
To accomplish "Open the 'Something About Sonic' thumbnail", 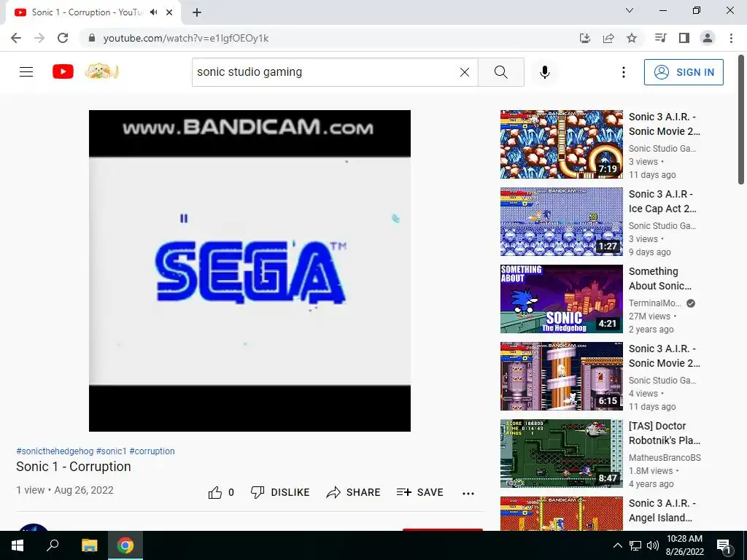I will tap(561, 299).
